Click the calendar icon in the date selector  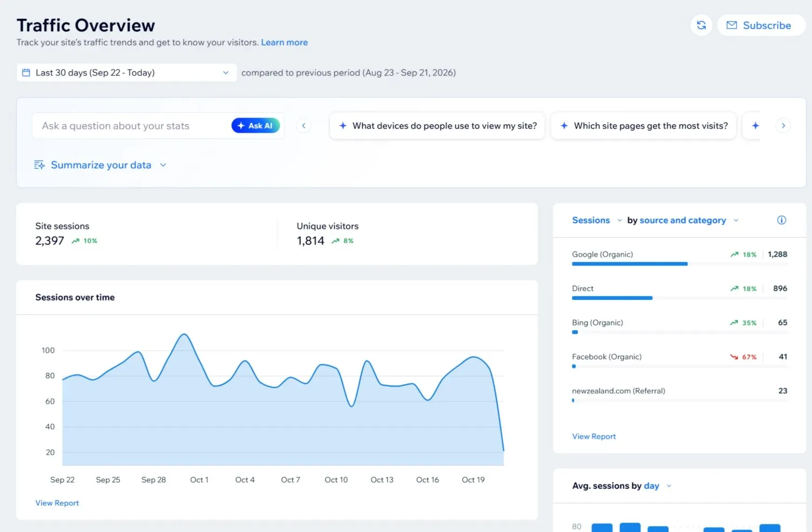(x=26, y=73)
